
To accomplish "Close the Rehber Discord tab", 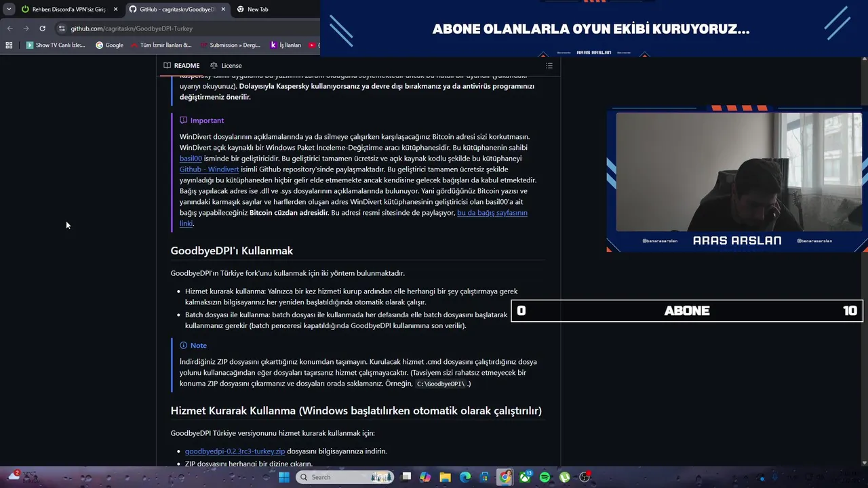I will (115, 9).
